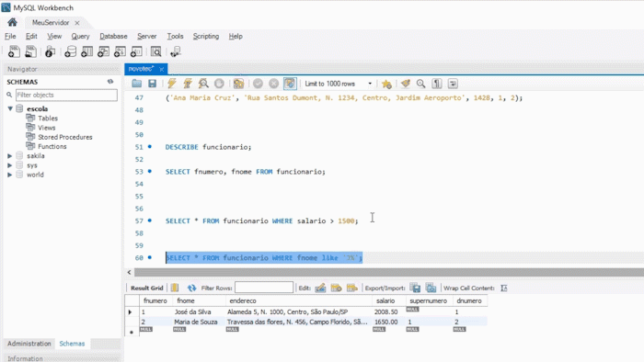Select Views under escola
This screenshot has width=644, height=362.
pos(46,128)
